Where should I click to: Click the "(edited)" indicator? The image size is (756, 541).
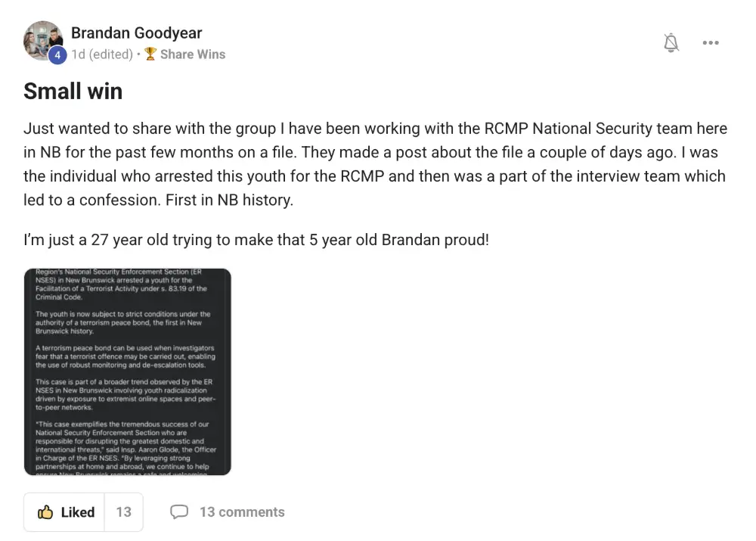coord(111,54)
